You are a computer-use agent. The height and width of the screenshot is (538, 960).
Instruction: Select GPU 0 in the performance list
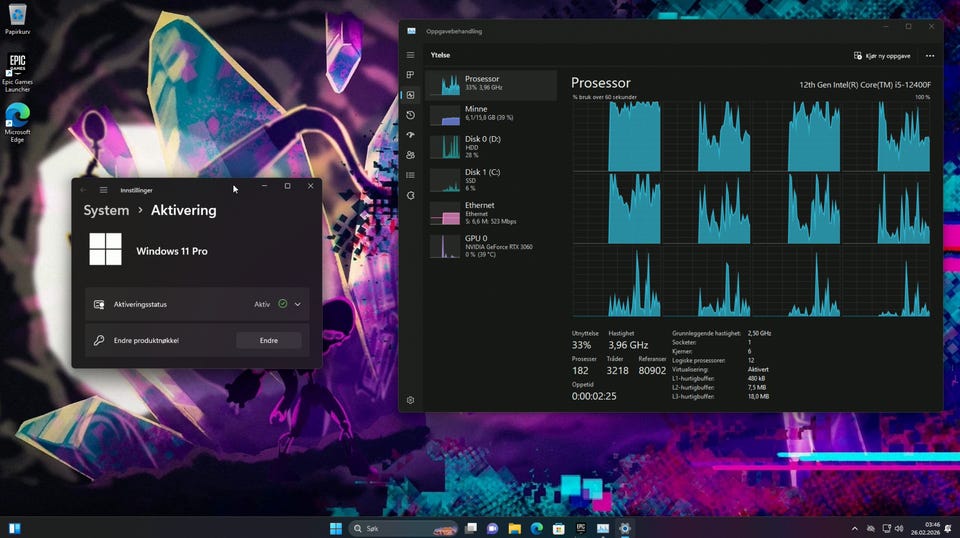pyautogui.click(x=490, y=245)
